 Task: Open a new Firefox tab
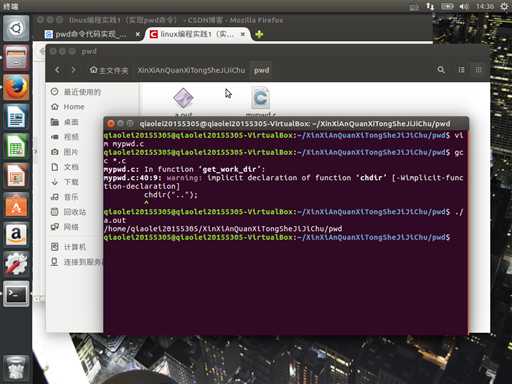[259, 34]
